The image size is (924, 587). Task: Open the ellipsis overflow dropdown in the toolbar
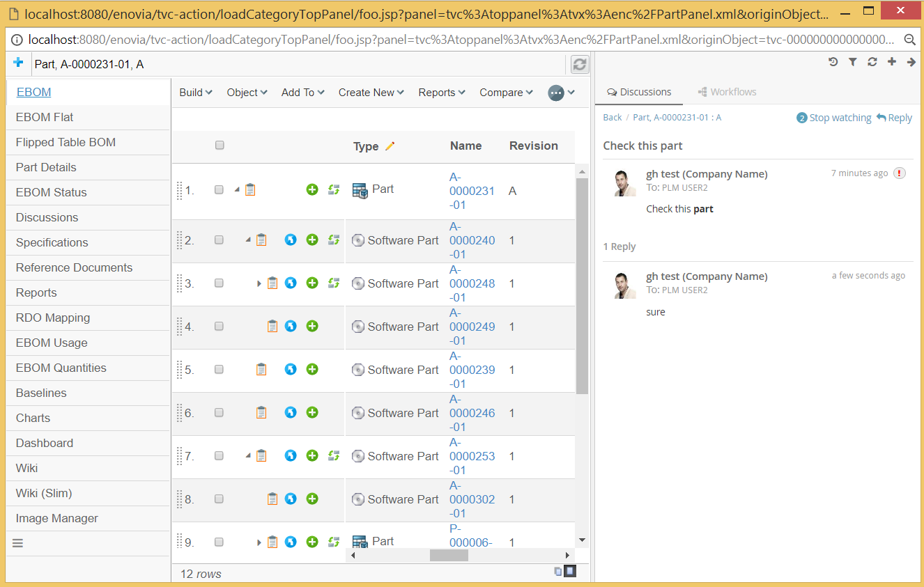tap(556, 92)
